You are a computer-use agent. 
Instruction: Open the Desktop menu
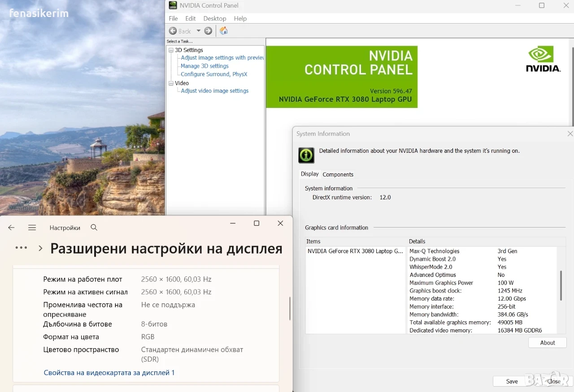pos(215,18)
